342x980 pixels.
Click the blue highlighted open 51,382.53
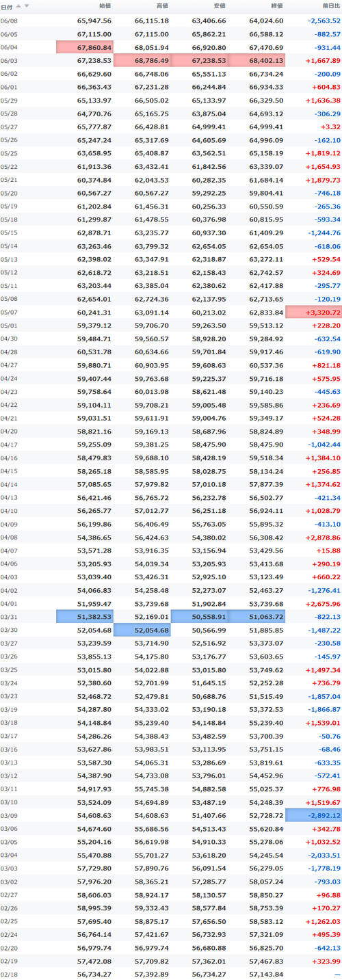[85, 617]
